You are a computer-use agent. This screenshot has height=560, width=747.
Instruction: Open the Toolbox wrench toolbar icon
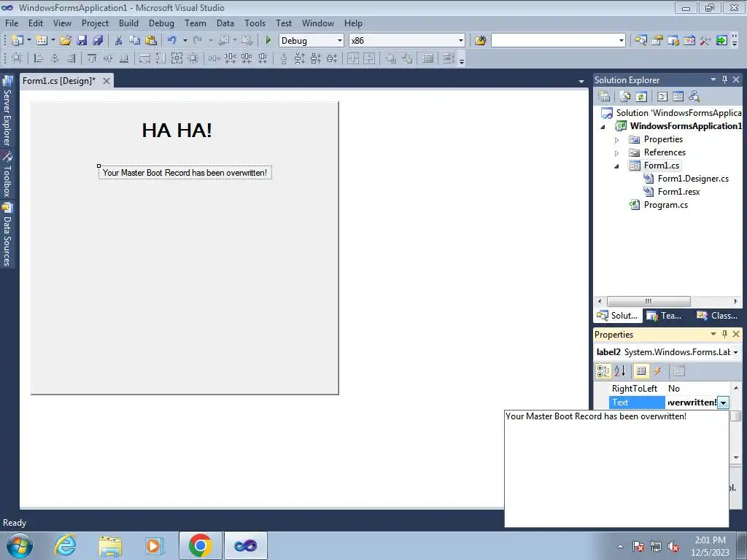click(705, 41)
